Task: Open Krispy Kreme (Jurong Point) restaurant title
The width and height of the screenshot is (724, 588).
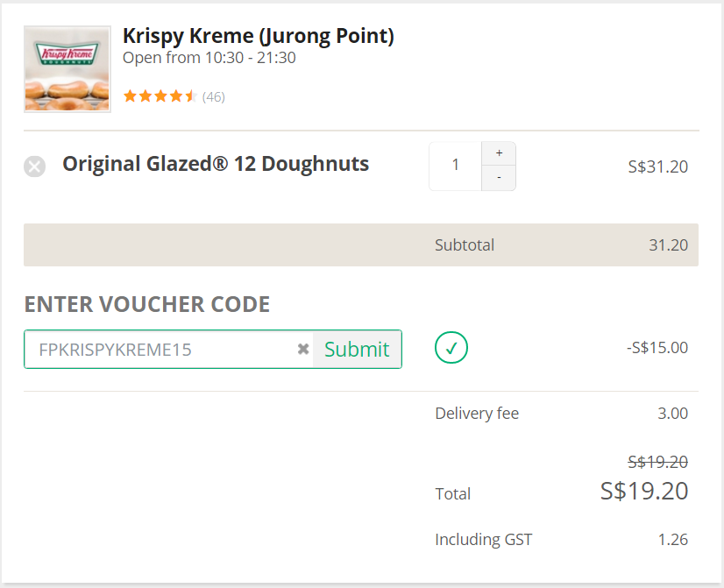Action: (258, 36)
